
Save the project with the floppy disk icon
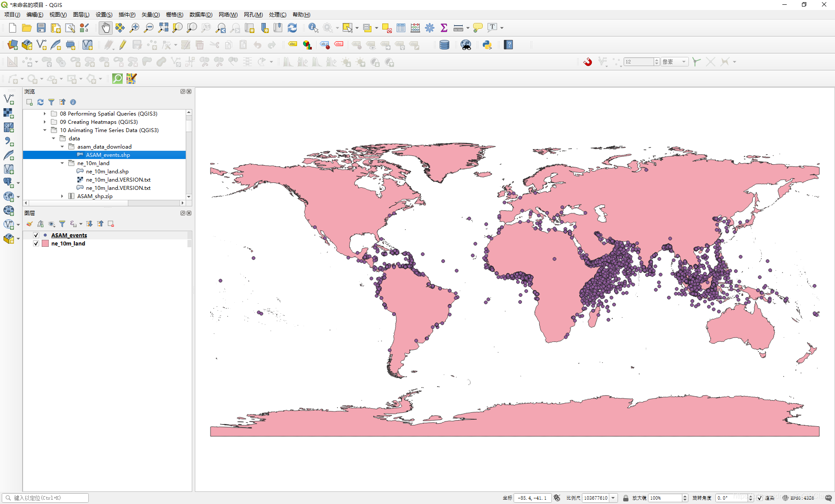pyautogui.click(x=41, y=28)
